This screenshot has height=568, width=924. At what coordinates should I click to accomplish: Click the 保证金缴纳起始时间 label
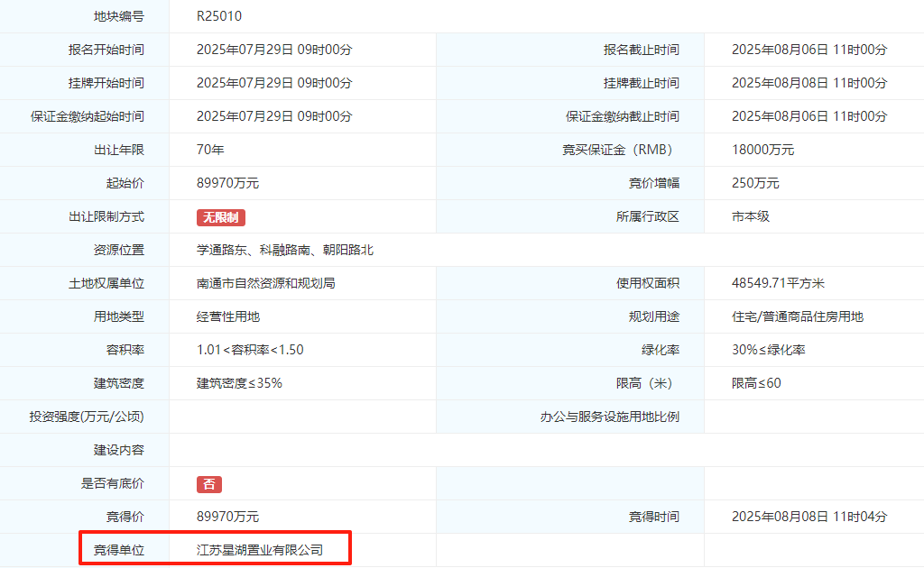click(x=88, y=116)
